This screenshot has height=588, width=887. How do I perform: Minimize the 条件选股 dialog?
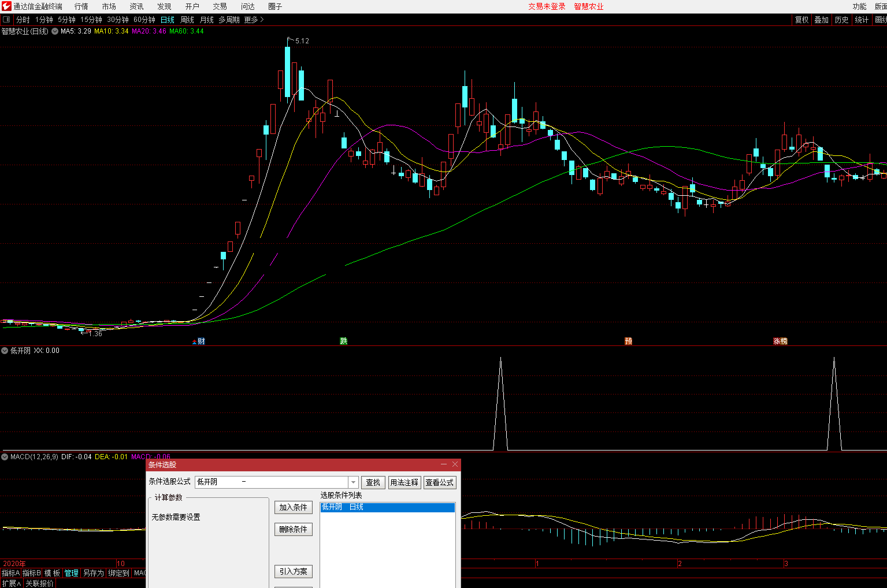[x=444, y=464]
